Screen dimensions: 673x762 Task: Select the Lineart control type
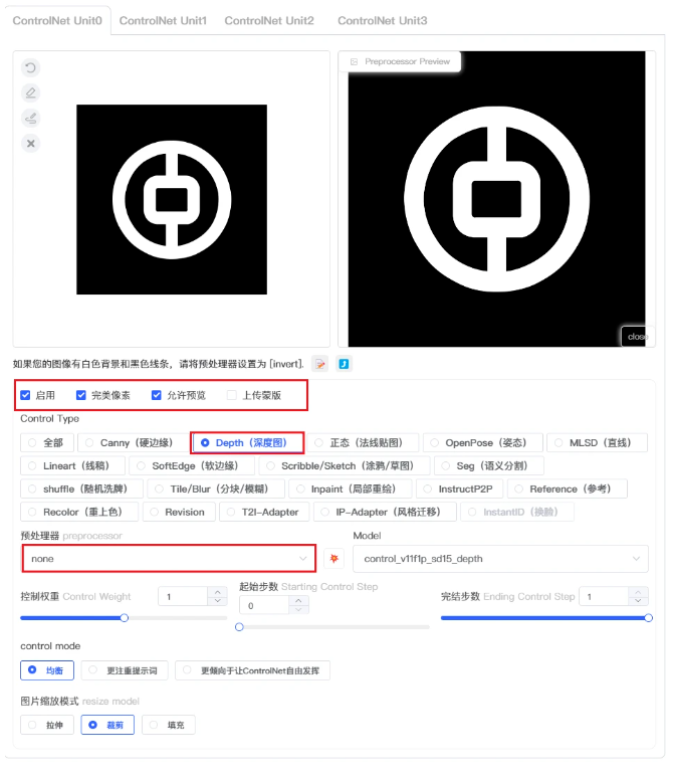[73, 466]
